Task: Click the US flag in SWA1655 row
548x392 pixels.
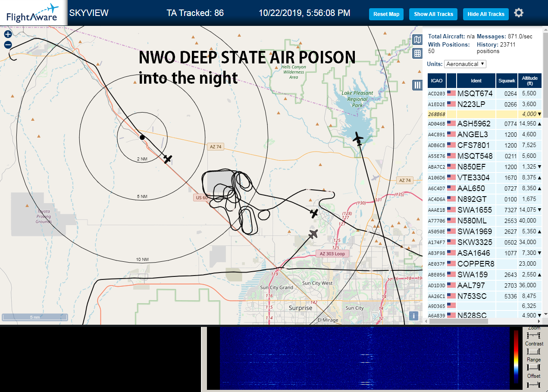Action: coord(451,210)
